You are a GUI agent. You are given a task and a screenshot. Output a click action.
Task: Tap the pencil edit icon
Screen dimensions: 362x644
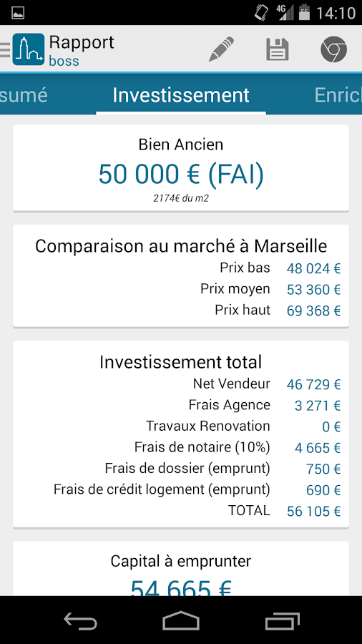point(221,49)
